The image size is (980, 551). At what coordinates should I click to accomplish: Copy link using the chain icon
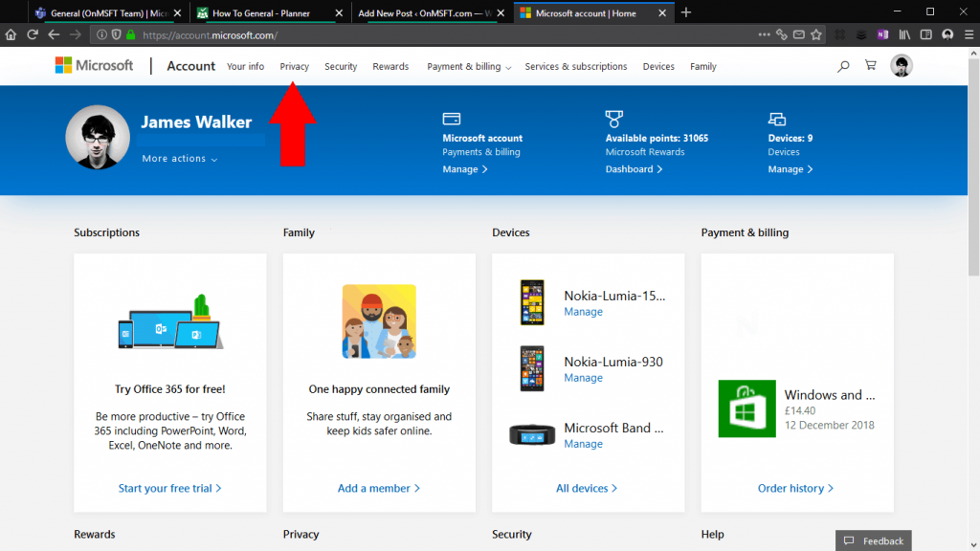pos(781,35)
